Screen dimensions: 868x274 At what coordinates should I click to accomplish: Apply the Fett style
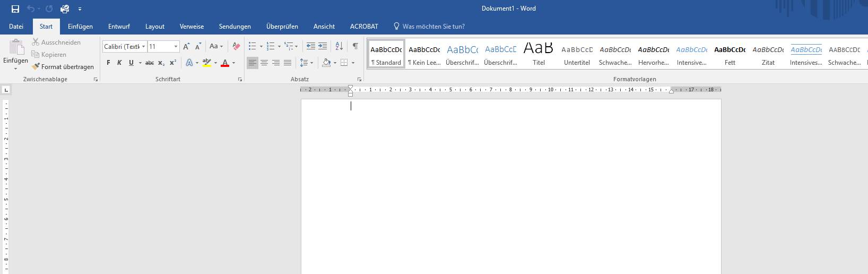pos(730,54)
